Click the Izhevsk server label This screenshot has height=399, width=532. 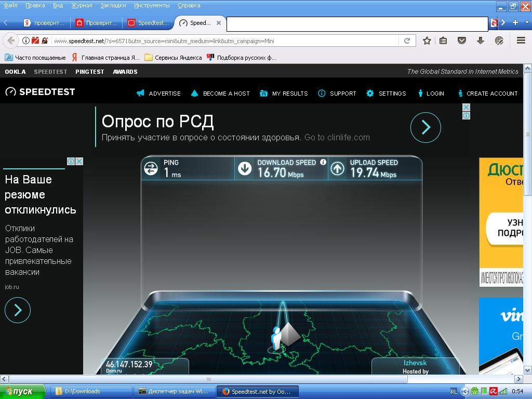tap(415, 363)
